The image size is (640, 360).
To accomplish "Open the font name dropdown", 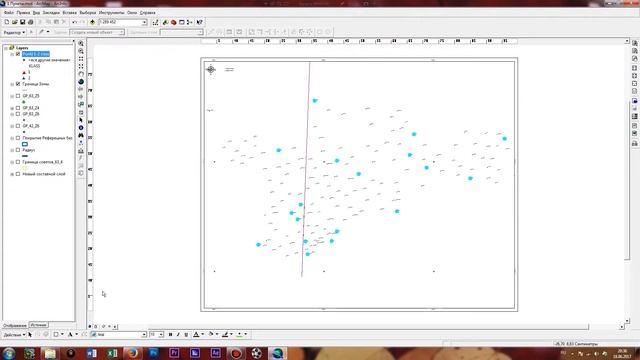I will [x=144, y=335].
